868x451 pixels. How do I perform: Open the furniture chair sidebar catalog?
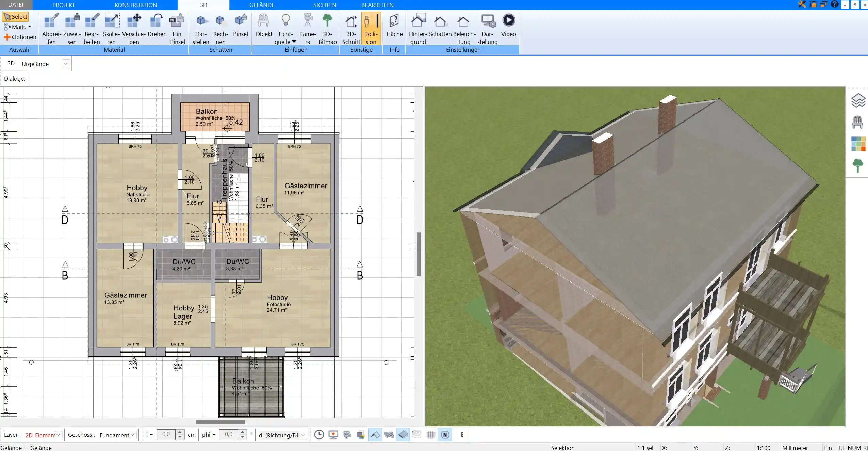click(x=857, y=122)
